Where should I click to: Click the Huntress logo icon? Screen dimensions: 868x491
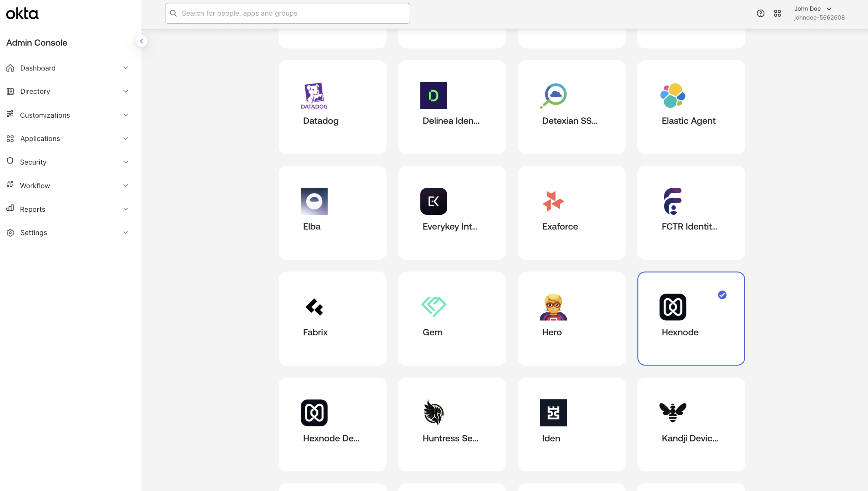tap(433, 413)
